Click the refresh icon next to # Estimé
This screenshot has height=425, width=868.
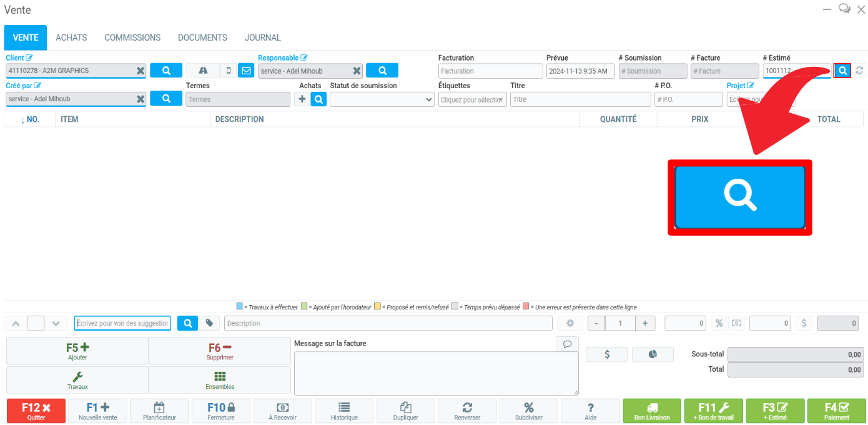point(859,71)
